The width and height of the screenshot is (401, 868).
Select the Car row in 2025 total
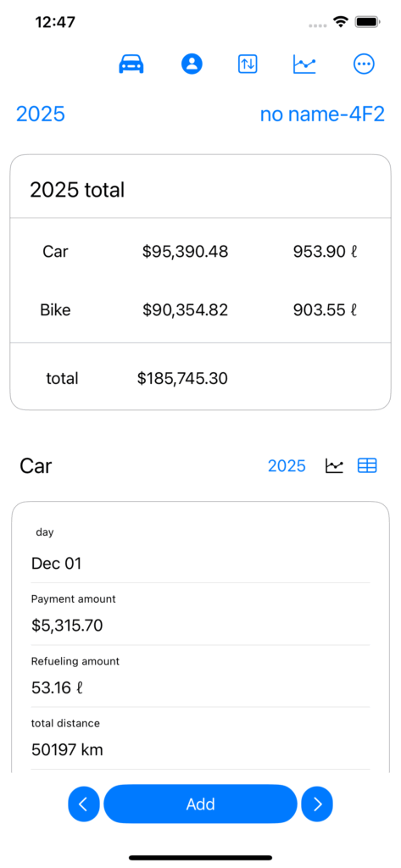tap(200, 252)
